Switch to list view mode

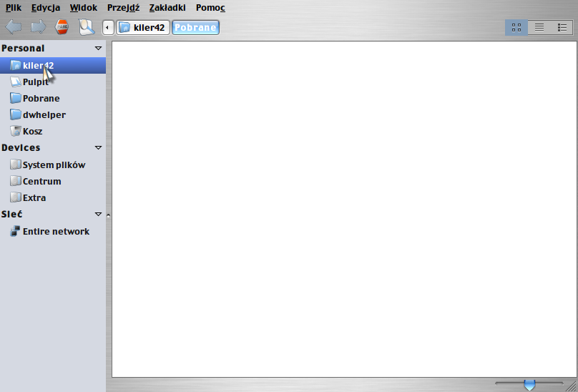pyautogui.click(x=539, y=27)
